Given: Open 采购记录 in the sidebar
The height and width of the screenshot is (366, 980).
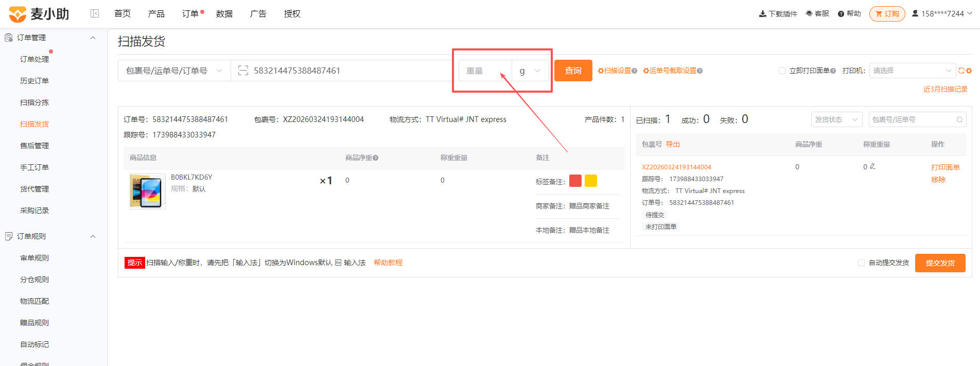Looking at the screenshot, I should tap(34, 211).
